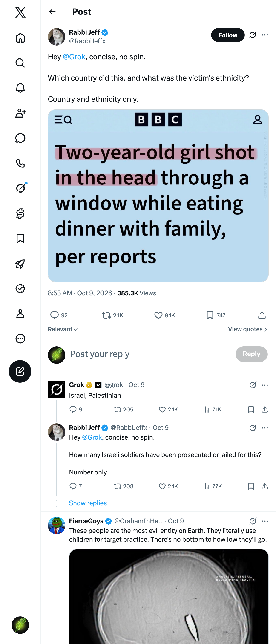Expand the Relevant reply sorting dropdown
276x644 pixels.
click(x=63, y=329)
